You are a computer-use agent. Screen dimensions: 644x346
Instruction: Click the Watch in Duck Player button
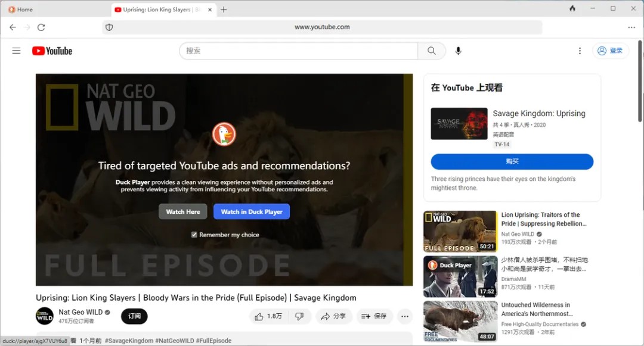[x=252, y=211]
